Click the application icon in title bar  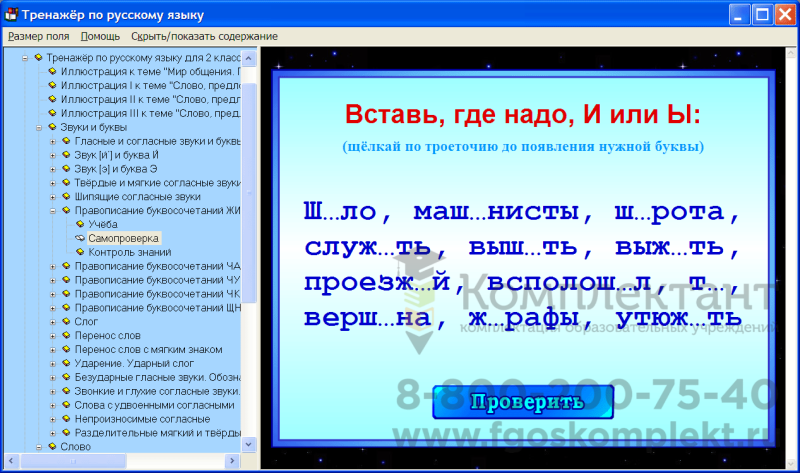pyautogui.click(x=11, y=15)
